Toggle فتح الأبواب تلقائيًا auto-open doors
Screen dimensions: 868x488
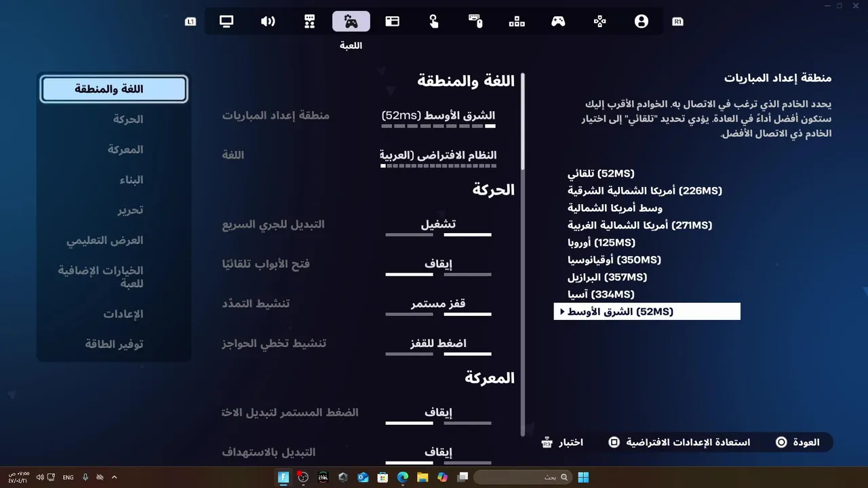click(439, 266)
